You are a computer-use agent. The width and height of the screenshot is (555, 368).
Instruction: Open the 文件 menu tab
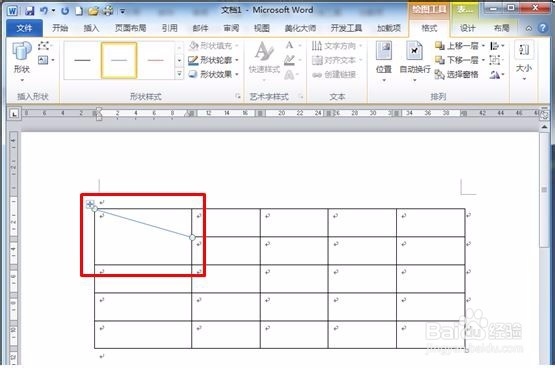click(24, 28)
